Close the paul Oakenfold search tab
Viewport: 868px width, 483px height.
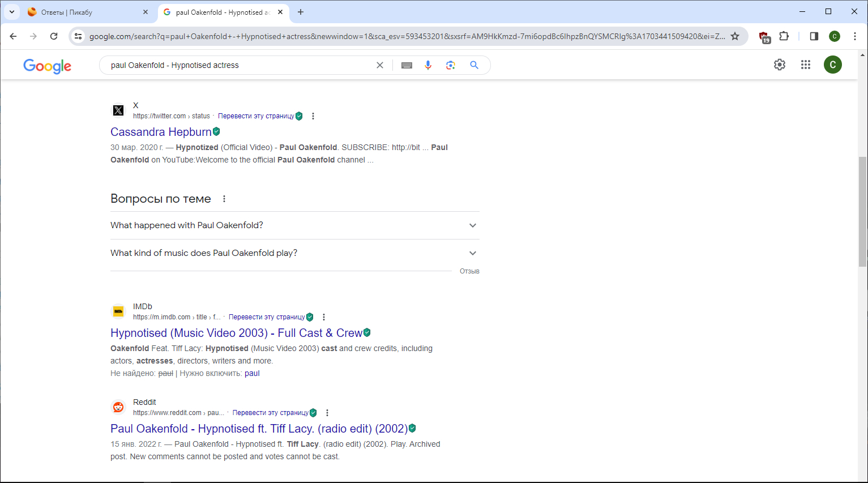(280, 12)
